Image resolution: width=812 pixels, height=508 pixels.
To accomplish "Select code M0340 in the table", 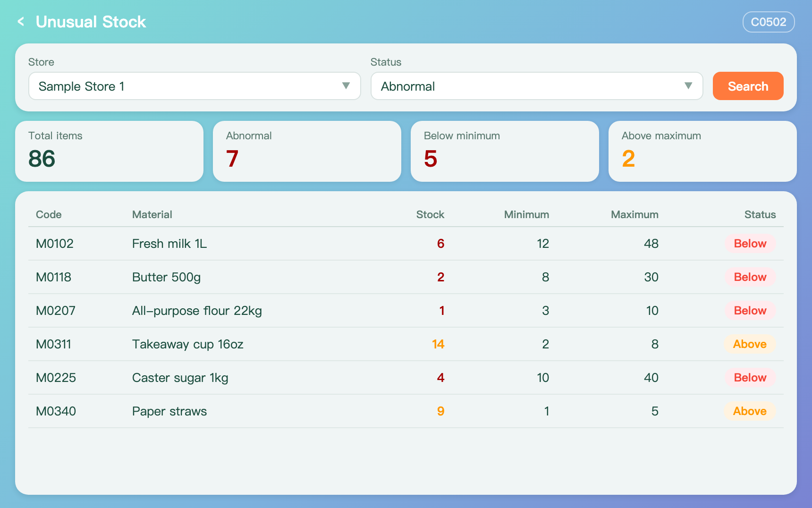I will point(56,411).
